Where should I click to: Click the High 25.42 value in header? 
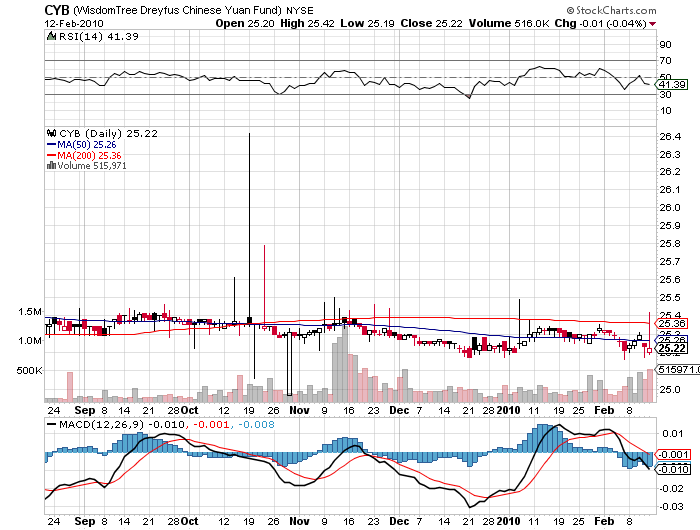tap(307, 23)
